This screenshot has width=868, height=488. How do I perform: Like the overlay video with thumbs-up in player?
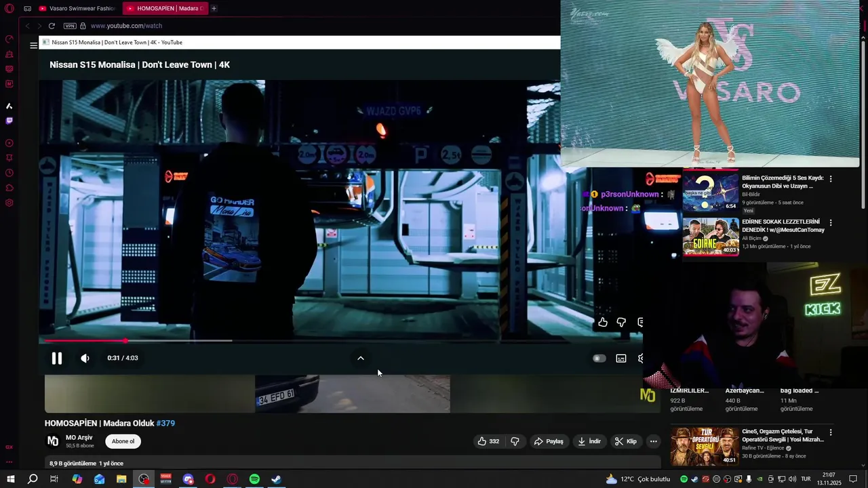click(x=602, y=322)
